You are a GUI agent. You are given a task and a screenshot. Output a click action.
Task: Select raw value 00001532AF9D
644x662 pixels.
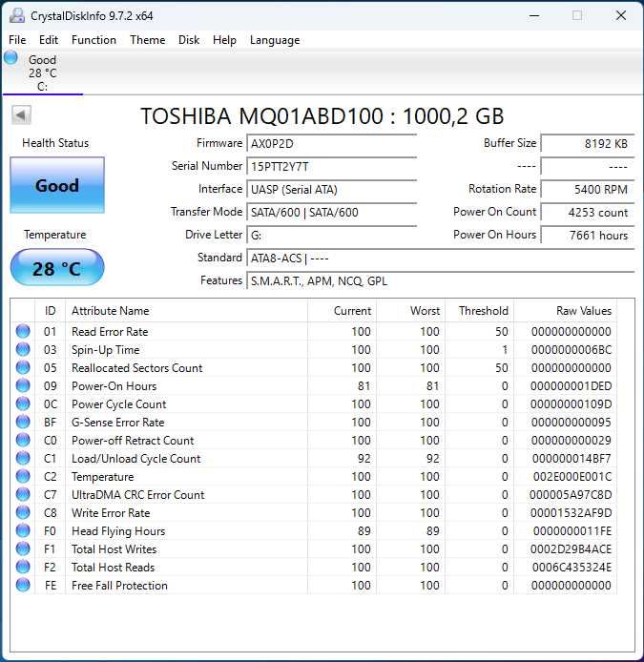(x=571, y=513)
